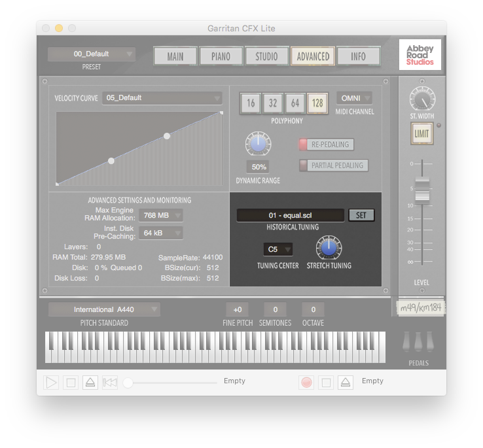Click the Level fader handle
This screenshot has width=483, height=448.
(x=422, y=190)
